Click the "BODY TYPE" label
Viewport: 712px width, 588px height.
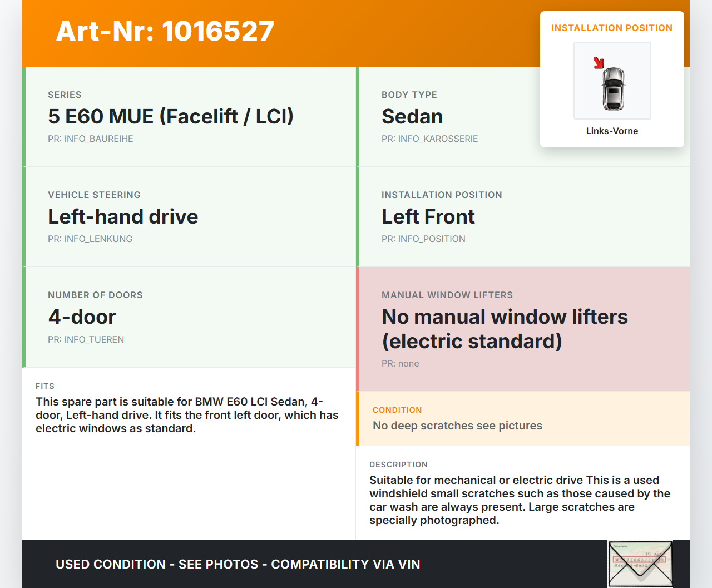pos(409,95)
